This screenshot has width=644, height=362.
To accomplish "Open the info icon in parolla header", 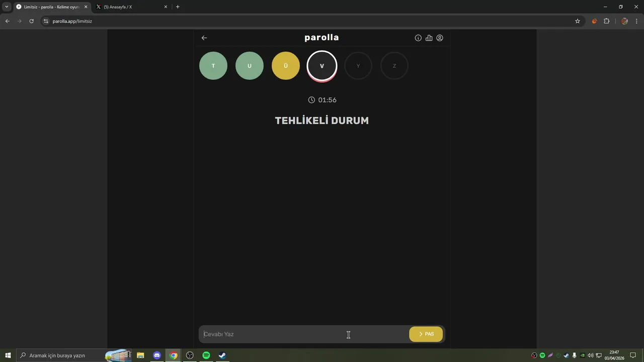I will 418,38.
